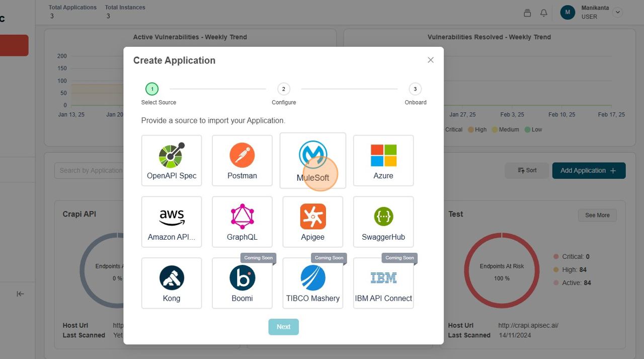Jump to the Configure step

(283, 89)
